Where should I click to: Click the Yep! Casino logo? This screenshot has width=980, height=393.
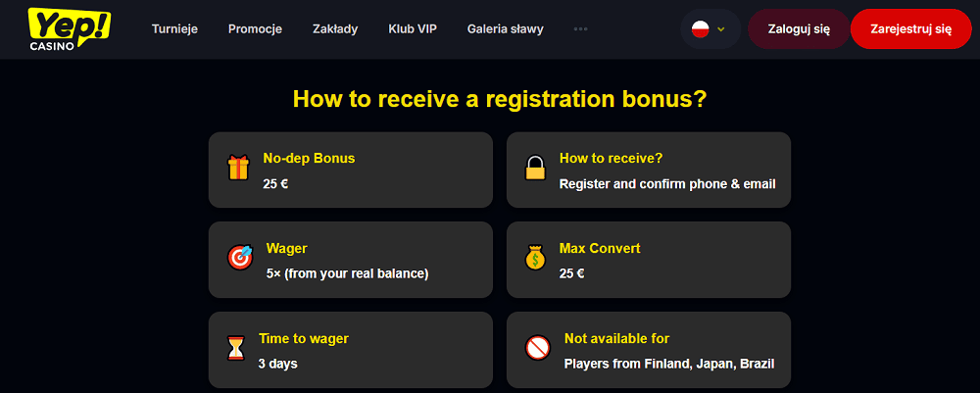point(69,28)
